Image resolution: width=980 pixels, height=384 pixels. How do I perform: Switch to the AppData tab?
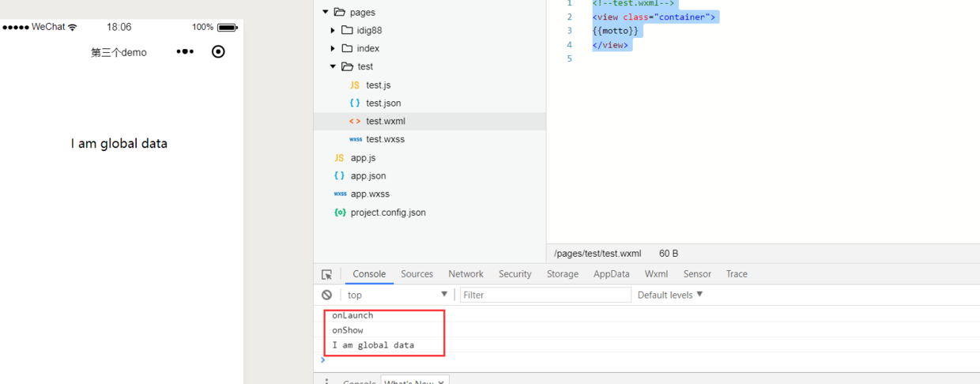pos(612,274)
